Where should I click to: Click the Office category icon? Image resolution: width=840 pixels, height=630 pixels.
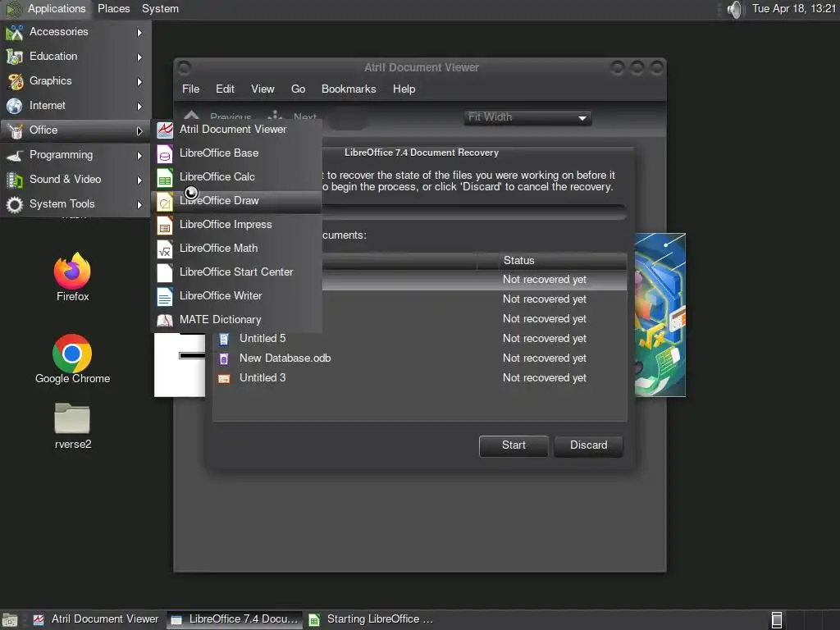pos(15,130)
